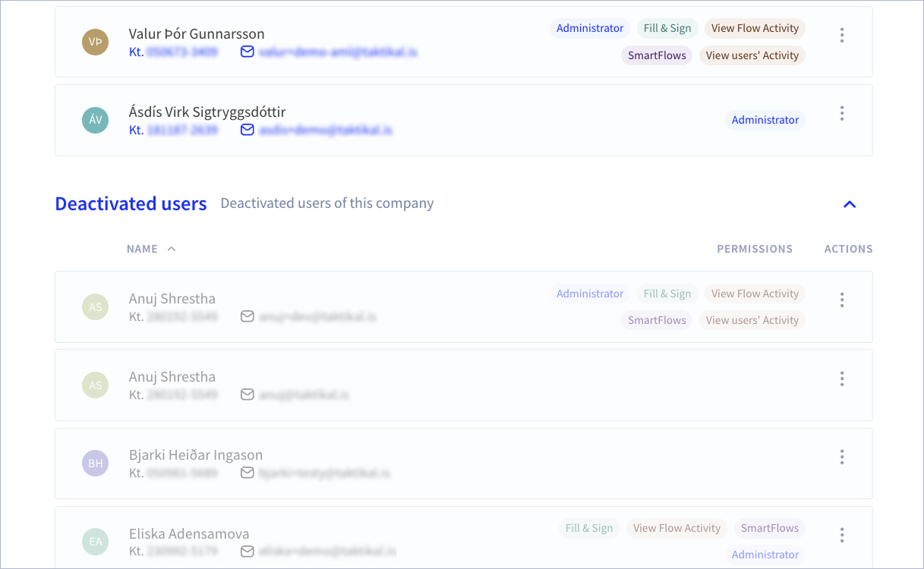Select the name Ásdís Virk Sigtryggsdóttir
Screen dimensions: 924x569
click(x=207, y=112)
